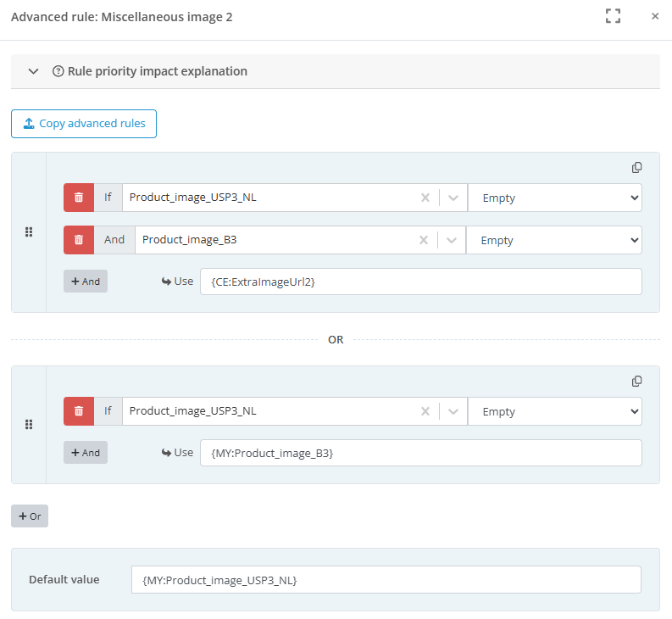Open field dropdown arrow for second block's If row
This screenshot has height=619, width=672.
coord(453,411)
